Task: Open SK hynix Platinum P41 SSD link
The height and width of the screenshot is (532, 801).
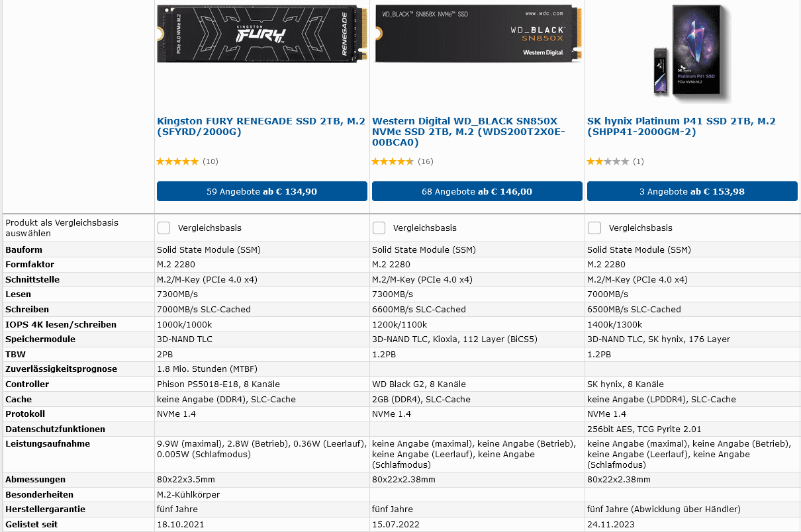Action: coord(681,126)
